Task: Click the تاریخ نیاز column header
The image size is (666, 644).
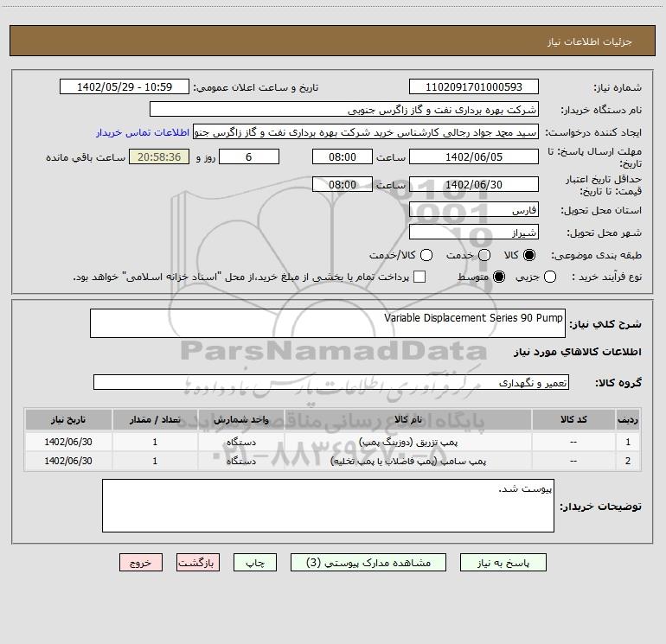Action: click(68, 419)
